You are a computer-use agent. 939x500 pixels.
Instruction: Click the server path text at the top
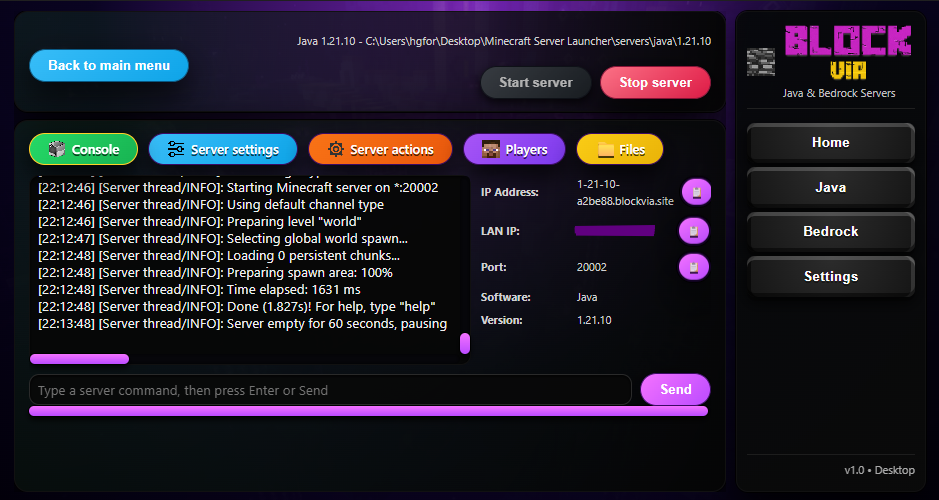point(504,41)
